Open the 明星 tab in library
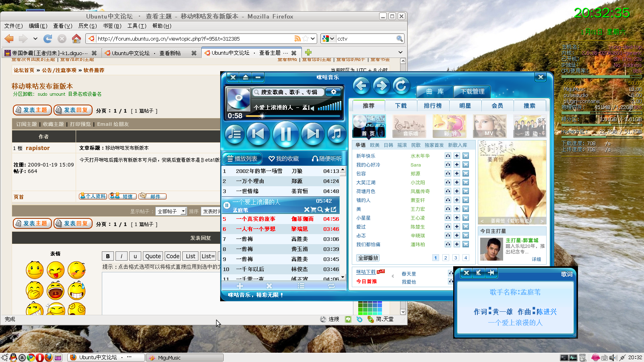The image size is (644, 362). click(465, 106)
